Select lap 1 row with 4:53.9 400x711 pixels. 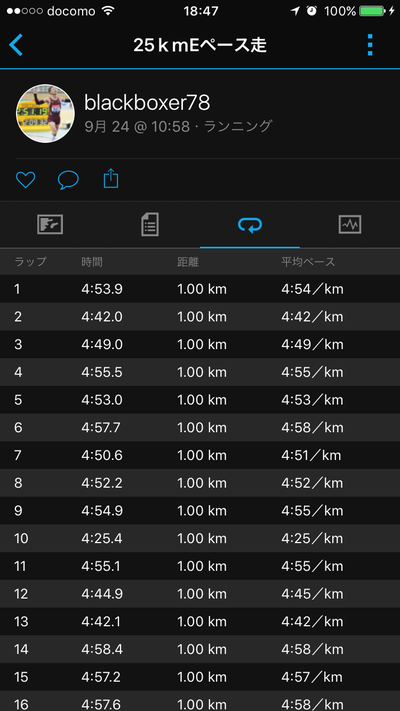(x=200, y=289)
